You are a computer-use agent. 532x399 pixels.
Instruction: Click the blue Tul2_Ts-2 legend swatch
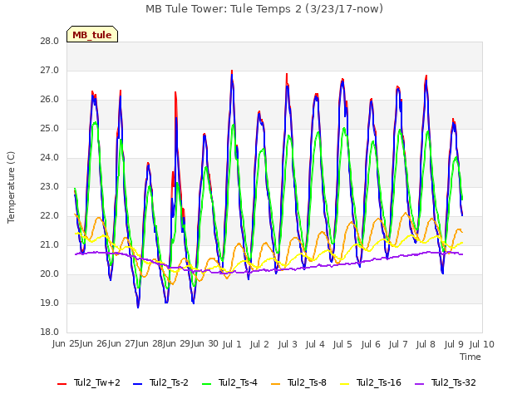(x=137, y=384)
